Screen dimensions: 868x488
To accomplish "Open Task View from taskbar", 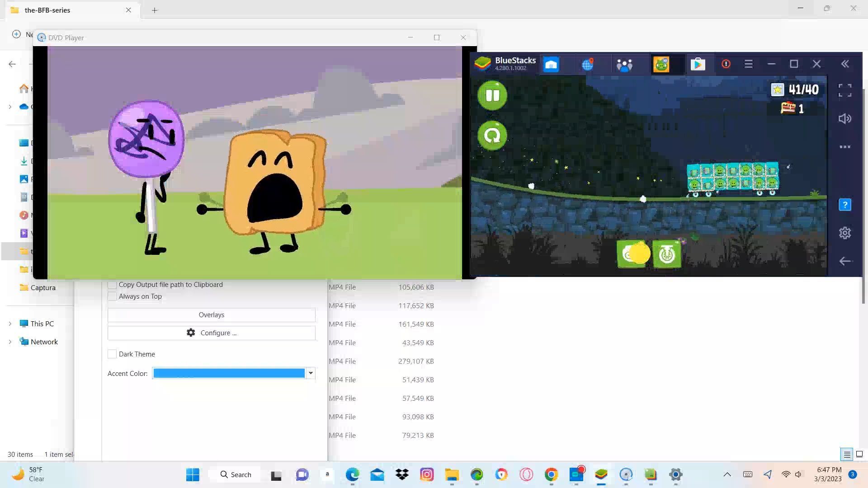I will click(276, 475).
